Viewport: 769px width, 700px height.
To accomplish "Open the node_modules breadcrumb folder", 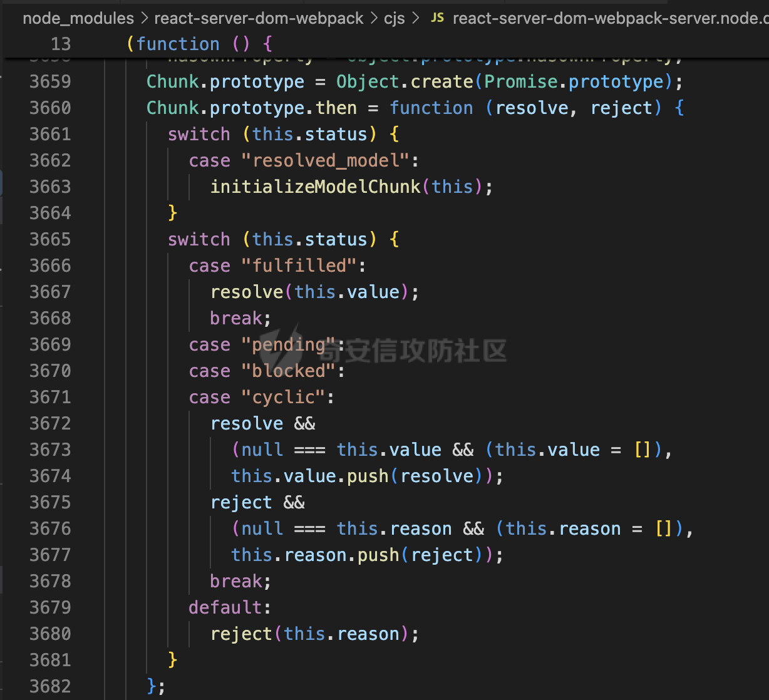I will point(78,19).
